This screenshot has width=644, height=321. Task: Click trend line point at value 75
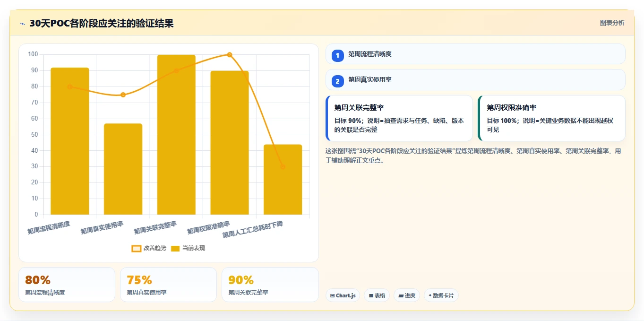(123, 95)
